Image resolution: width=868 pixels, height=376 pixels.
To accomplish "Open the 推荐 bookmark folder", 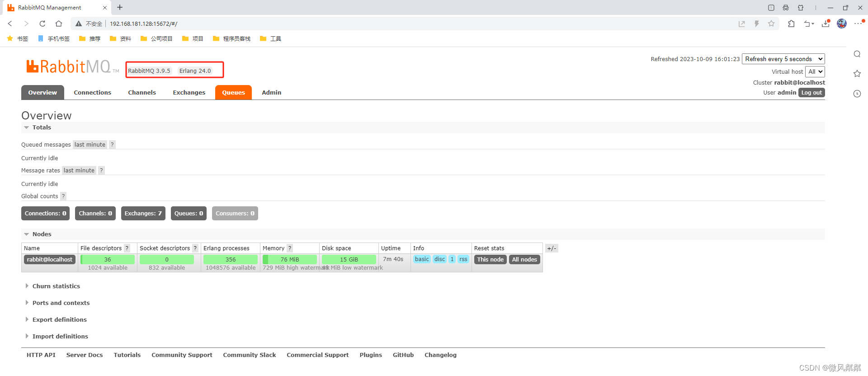I will coord(90,39).
